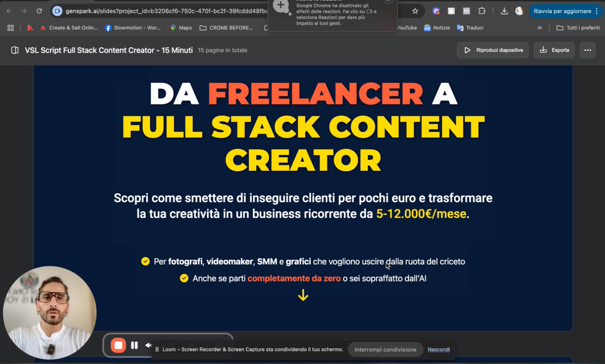Click Interrompi condivisione button

pos(385,350)
